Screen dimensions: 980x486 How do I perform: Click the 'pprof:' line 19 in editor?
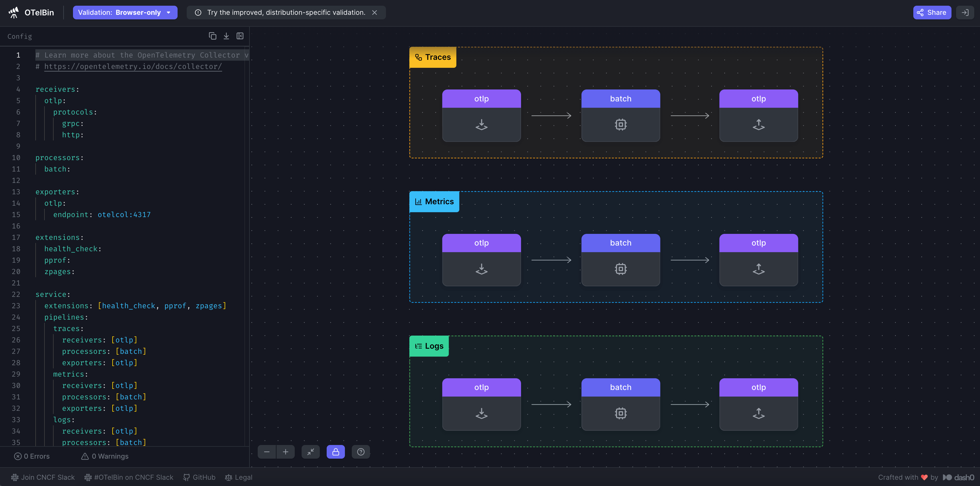coord(57,260)
